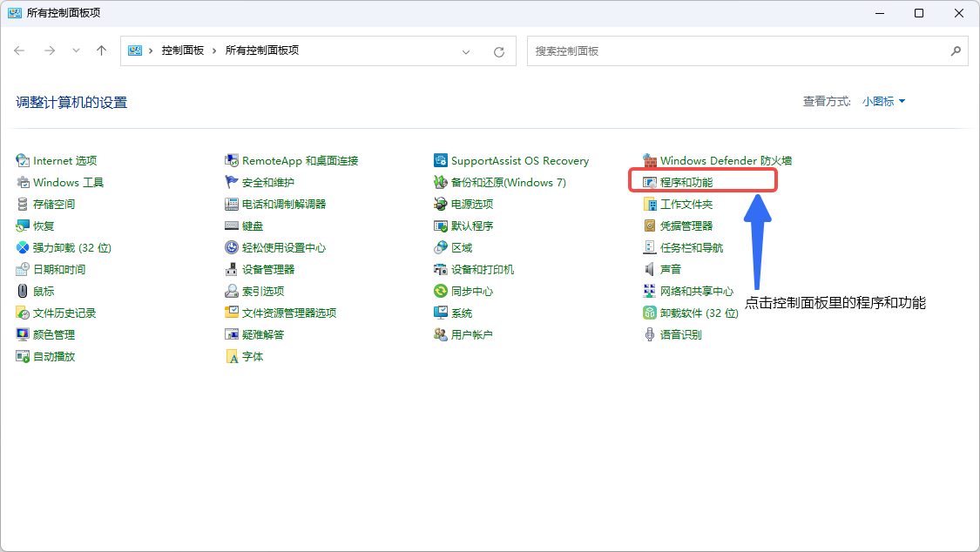The width and height of the screenshot is (980, 552).
Task: Click the Windows 工具 gear icon
Action: (x=23, y=182)
